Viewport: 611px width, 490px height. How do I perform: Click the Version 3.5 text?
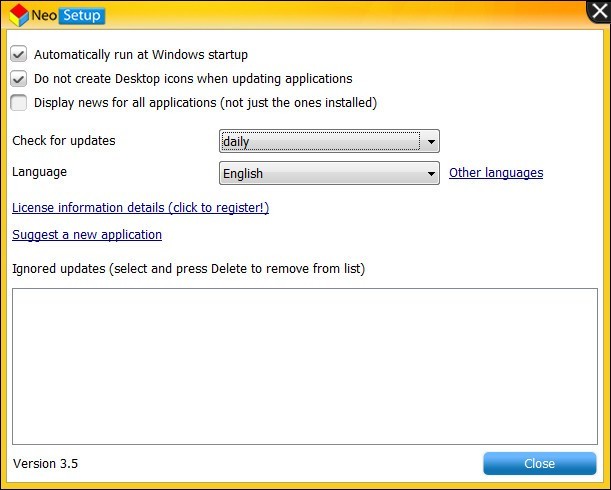click(45, 463)
